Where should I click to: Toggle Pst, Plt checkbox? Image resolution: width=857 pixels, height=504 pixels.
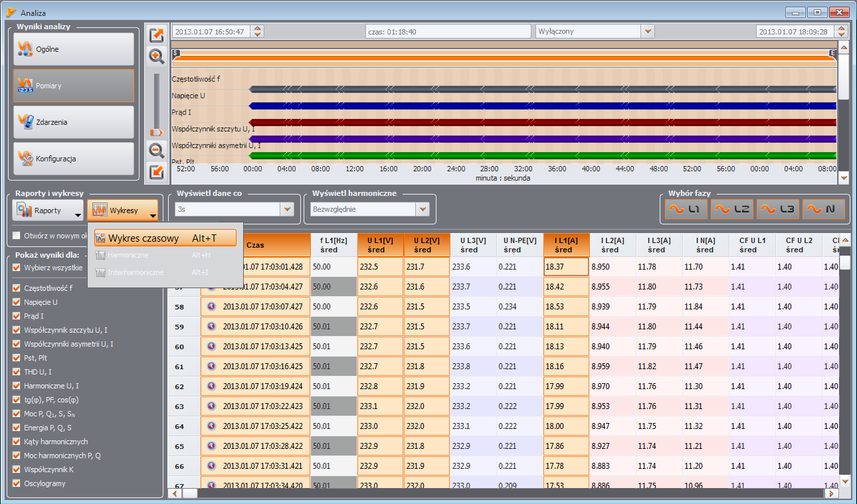(x=17, y=358)
